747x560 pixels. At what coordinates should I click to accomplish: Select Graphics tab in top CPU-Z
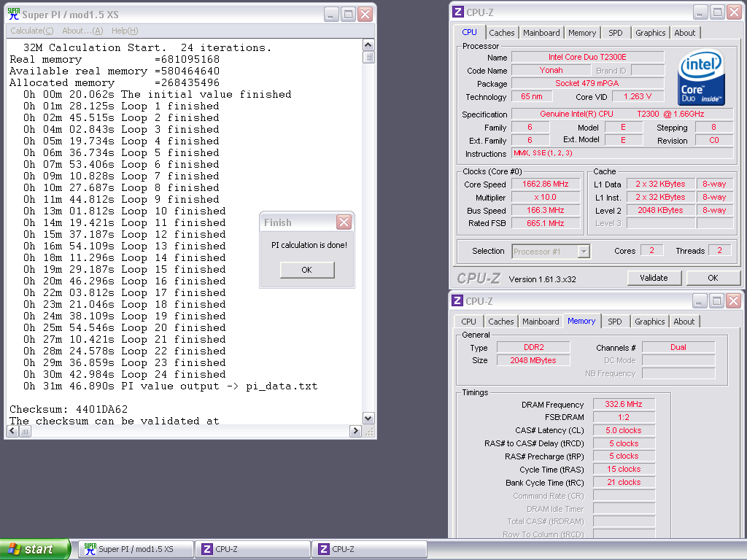650,33
